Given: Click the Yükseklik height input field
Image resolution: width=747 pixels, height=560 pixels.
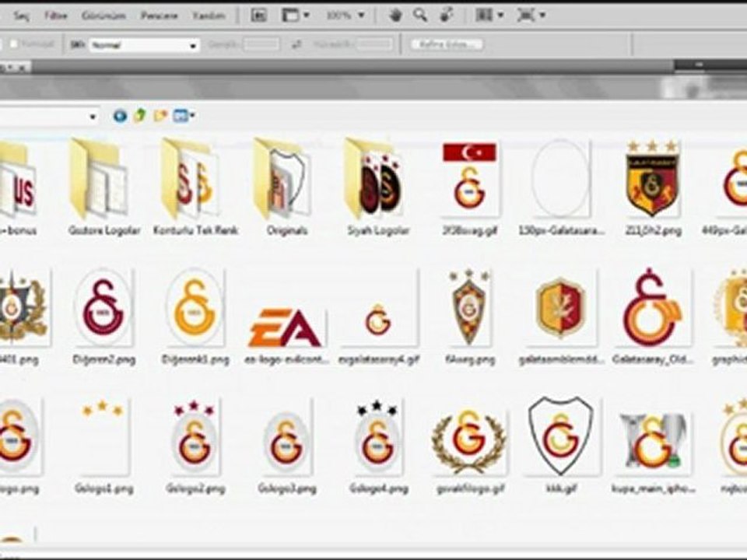Looking at the screenshot, I should pyautogui.click(x=375, y=44).
